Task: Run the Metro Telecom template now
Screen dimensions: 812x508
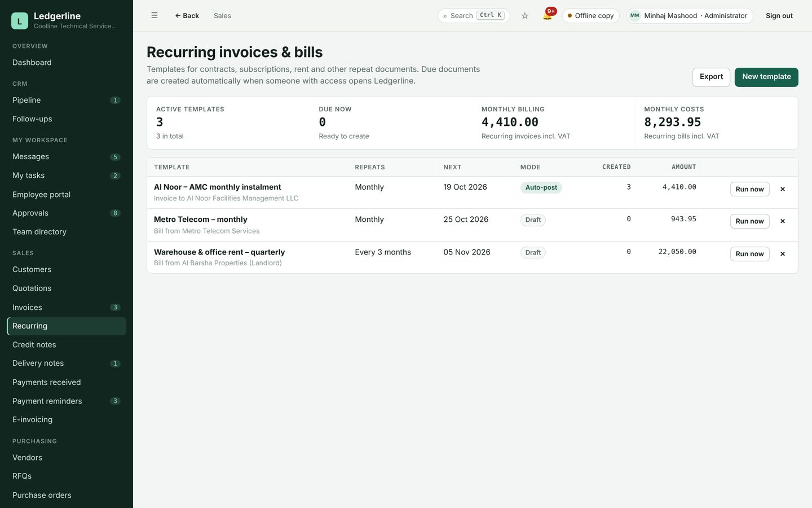Action: [749, 221]
